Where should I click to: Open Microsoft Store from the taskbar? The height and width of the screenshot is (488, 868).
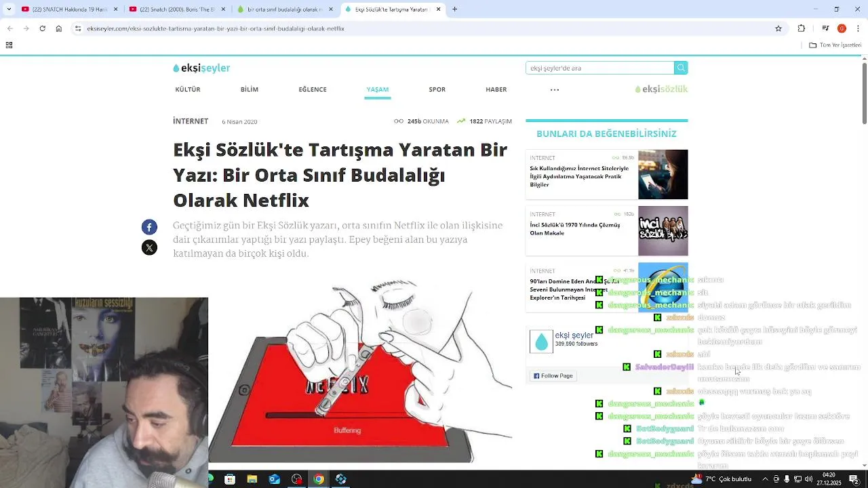[x=230, y=479]
